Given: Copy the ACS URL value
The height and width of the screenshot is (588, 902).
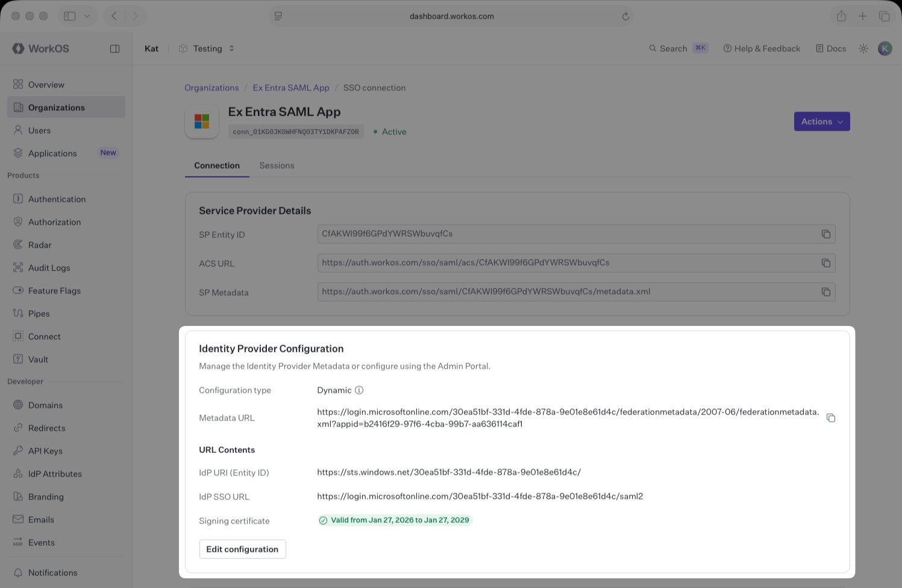Looking at the screenshot, I should click(x=826, y=263).
